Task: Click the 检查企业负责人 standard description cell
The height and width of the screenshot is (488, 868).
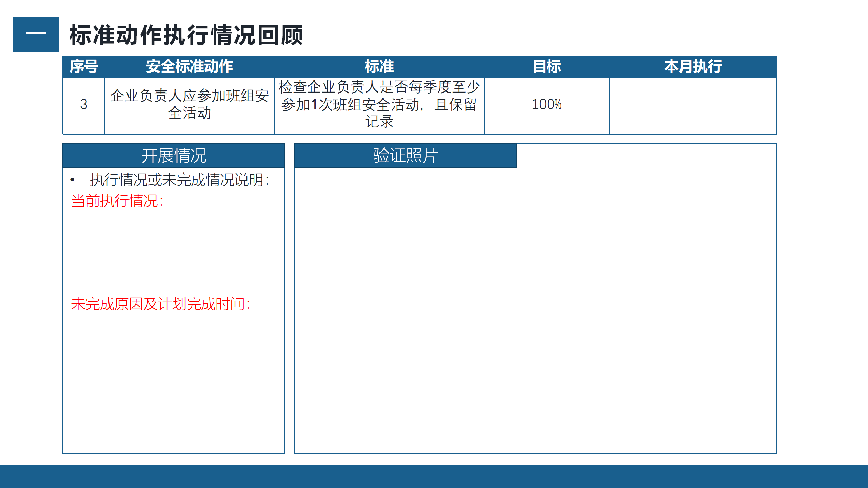Action: coord(379,104)
